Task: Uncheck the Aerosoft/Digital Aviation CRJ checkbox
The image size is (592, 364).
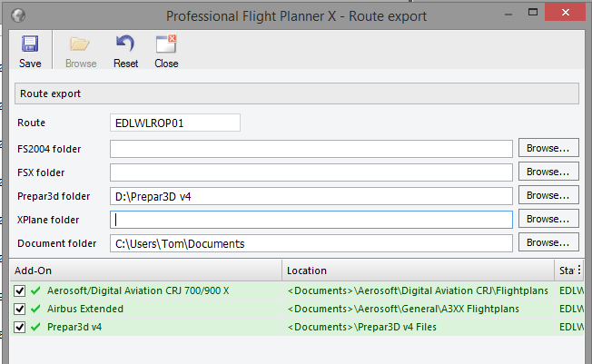Action: tap(20, 290)
